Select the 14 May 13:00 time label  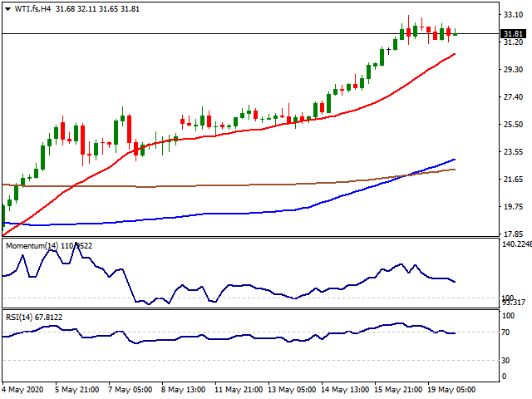(345, 390)
